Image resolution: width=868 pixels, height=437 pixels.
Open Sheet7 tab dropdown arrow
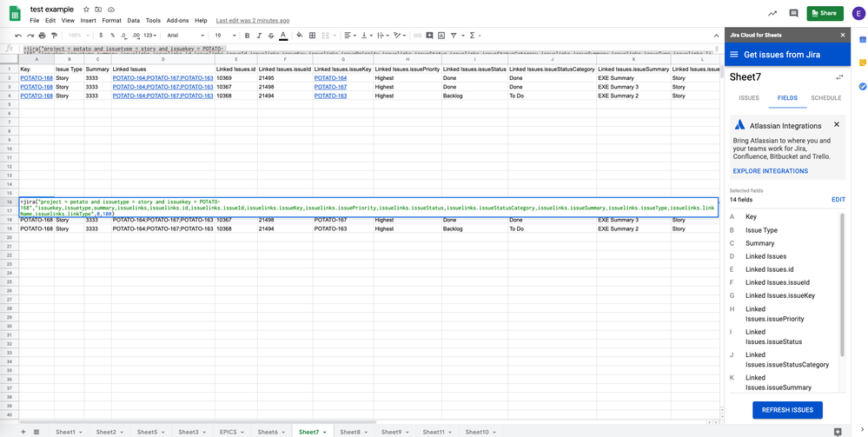(x=325, y=432)
